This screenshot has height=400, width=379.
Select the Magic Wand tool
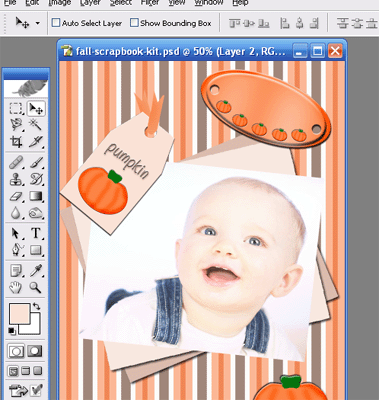tap(36, 125)
